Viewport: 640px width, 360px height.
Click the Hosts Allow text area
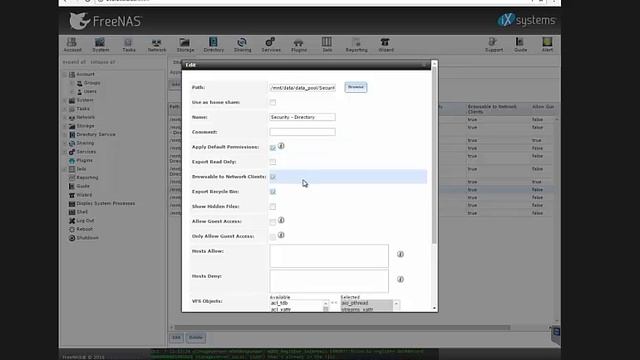point(329,256)
